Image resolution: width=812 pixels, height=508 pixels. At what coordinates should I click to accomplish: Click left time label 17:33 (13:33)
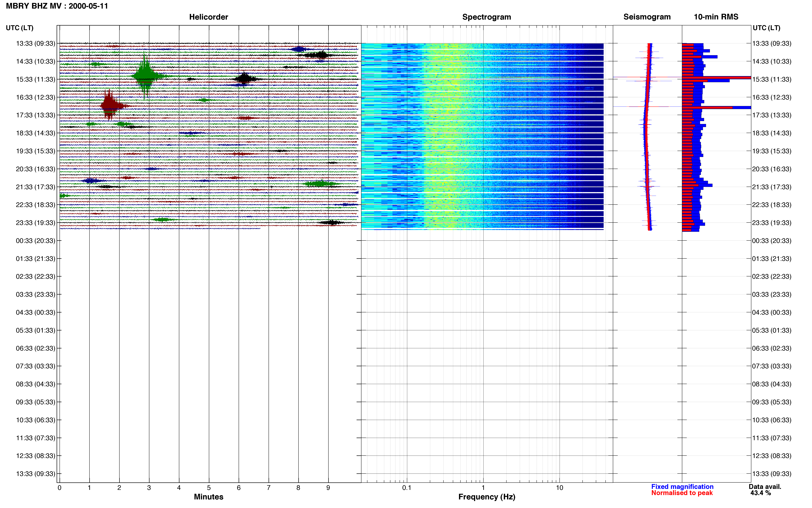[x=36, y=115]
